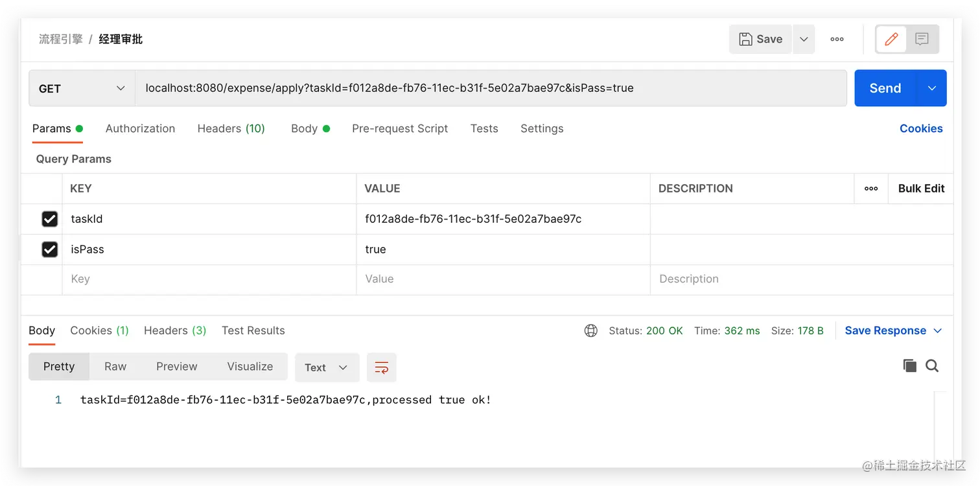The image size is (980, 486).
Task: Copy the response with the copy icon
Action: point(910,366)
